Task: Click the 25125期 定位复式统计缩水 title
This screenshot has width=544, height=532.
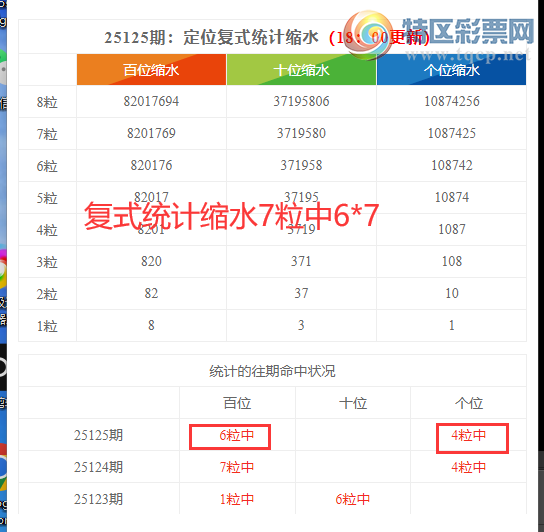Action: click(211, 37)
